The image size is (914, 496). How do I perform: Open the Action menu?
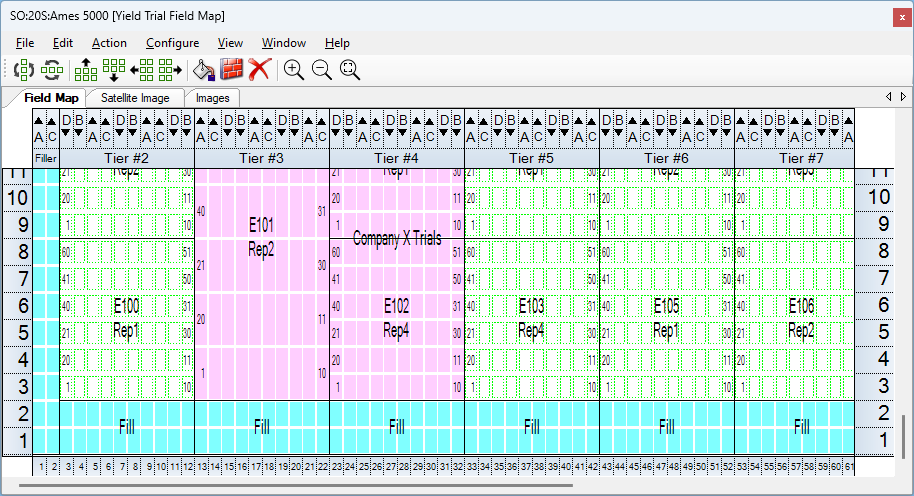pyautogui.click(x=109, y=43)
